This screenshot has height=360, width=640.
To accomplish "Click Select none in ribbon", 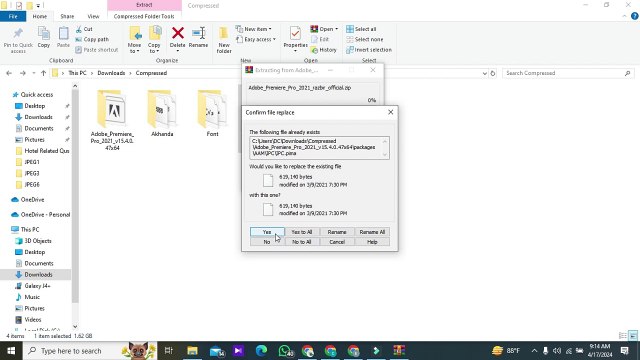I will pos(365,39).
